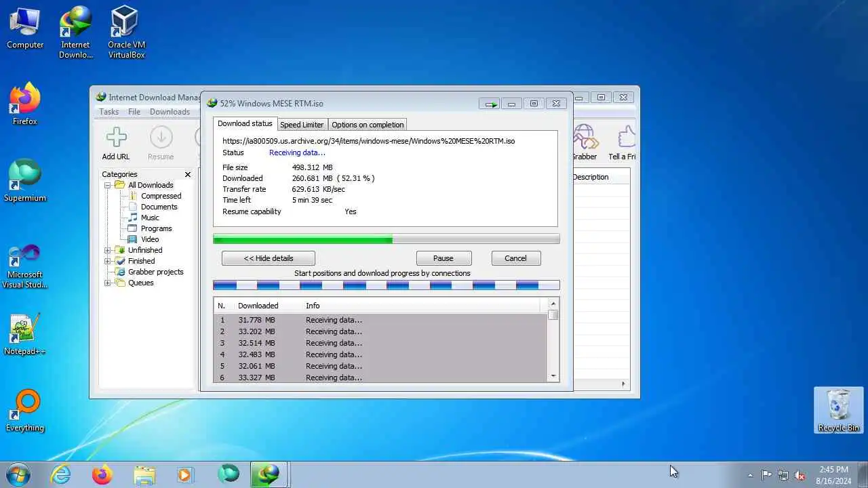Select the Music category
This screenshot has height=488, width=868.
pos(150,218)
